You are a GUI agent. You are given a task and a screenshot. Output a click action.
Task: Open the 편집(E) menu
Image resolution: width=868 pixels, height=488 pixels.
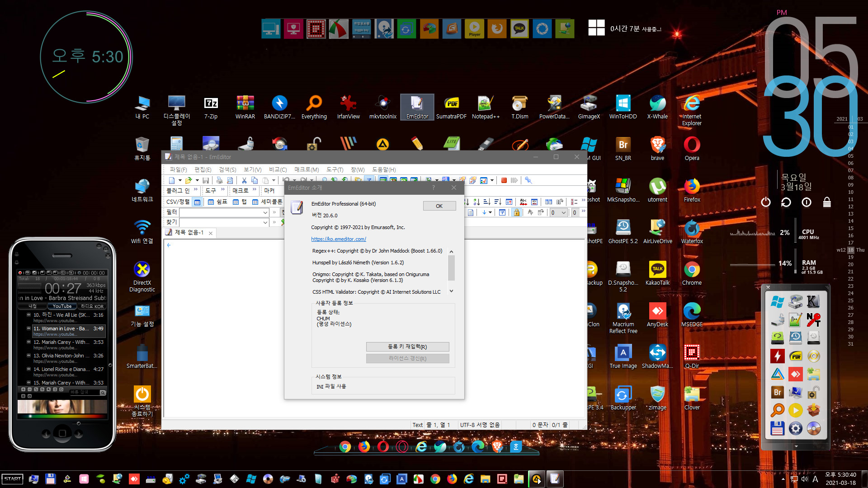pyautogui.click(x=203, y=169)
